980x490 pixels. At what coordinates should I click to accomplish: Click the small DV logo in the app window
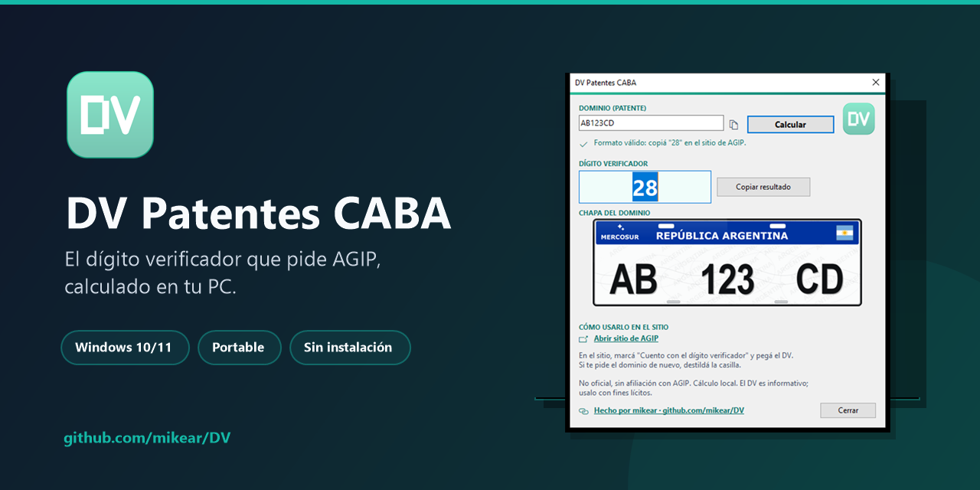(x=858, y=119)
